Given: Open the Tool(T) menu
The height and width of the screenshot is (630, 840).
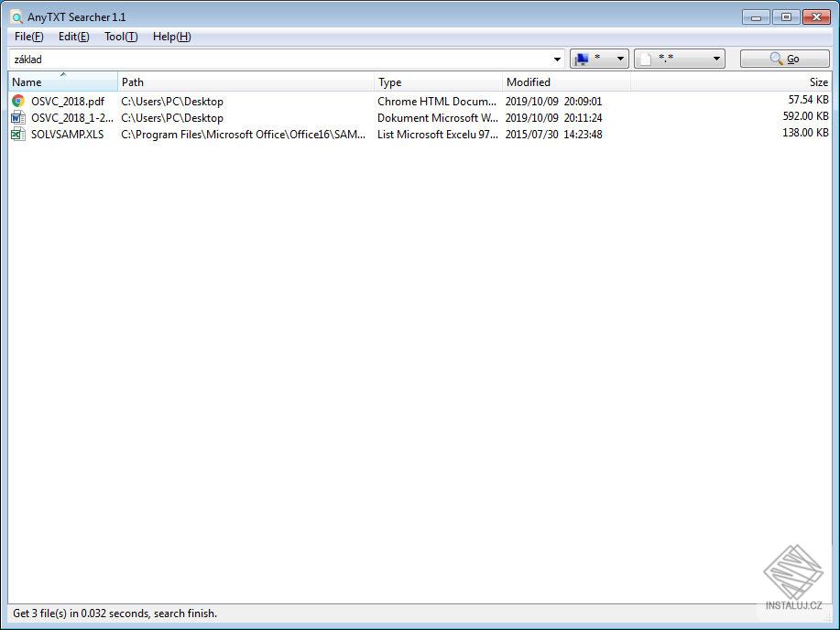Looking at the screenshot, I should click(x=121, y=37).
